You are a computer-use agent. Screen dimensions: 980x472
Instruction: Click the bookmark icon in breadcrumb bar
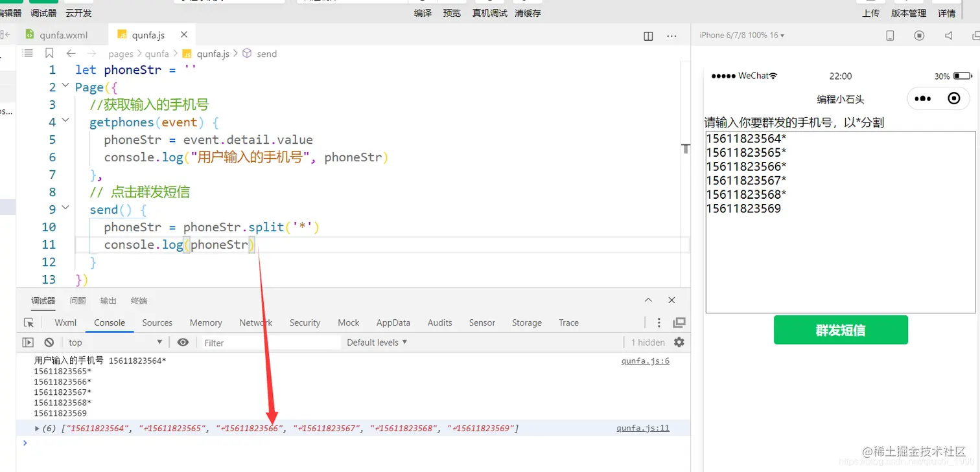pos(49,54)
